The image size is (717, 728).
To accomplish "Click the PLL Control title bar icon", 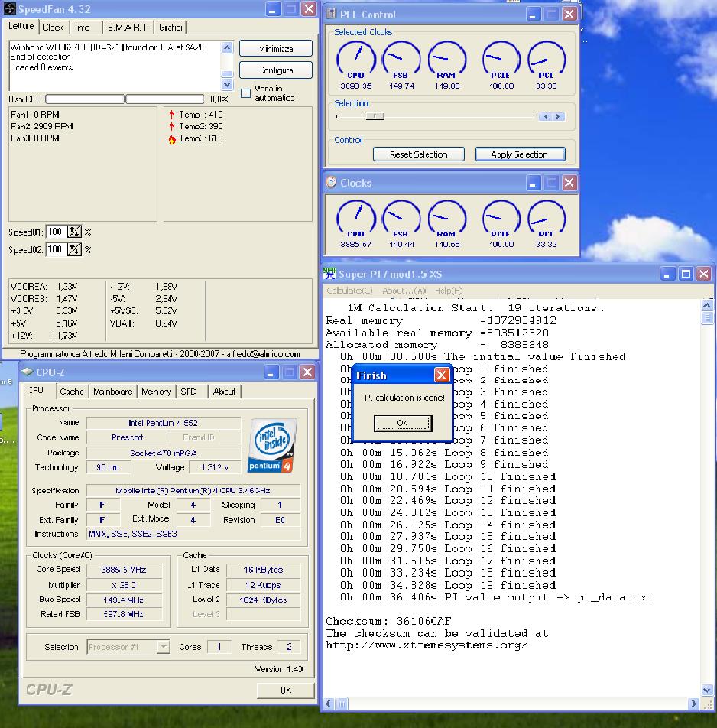I will (x=331, y=14).
